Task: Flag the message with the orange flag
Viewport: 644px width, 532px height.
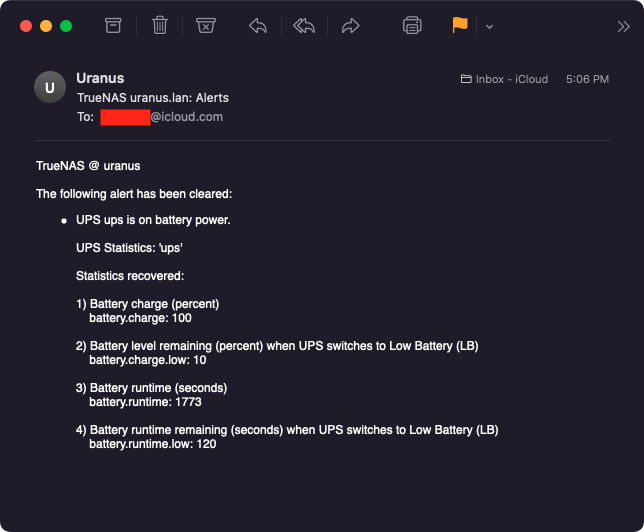Action: click(x=460, y=26)
